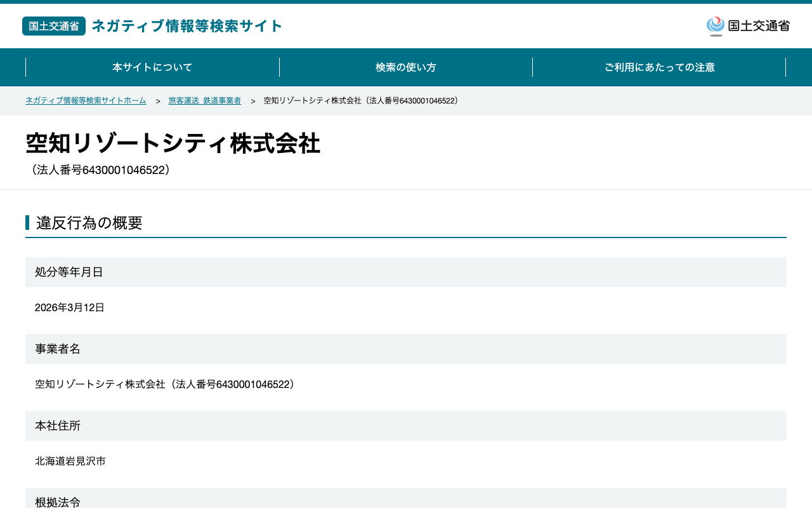Click the 事業者名 field label
The width and height of the screenshot is (812, 508).
(x=58, y=349)
